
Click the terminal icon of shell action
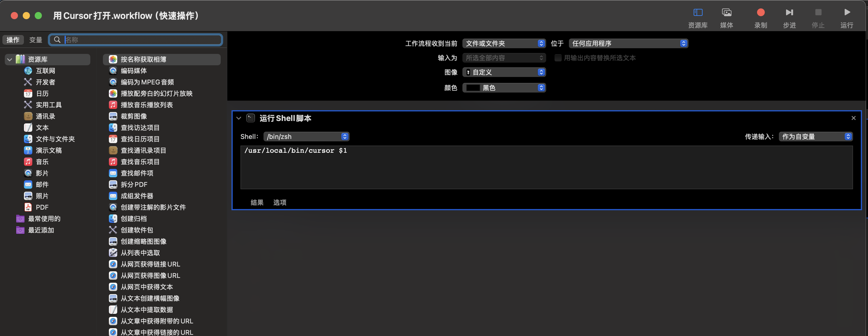coord(250,118)
